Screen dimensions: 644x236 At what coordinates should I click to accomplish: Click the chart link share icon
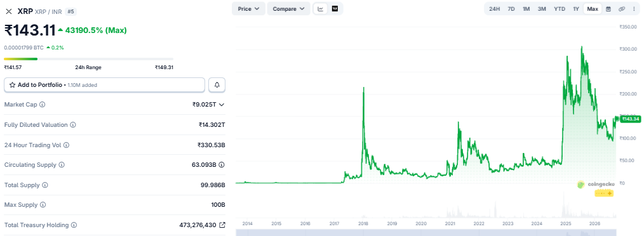tap(622, 9)
